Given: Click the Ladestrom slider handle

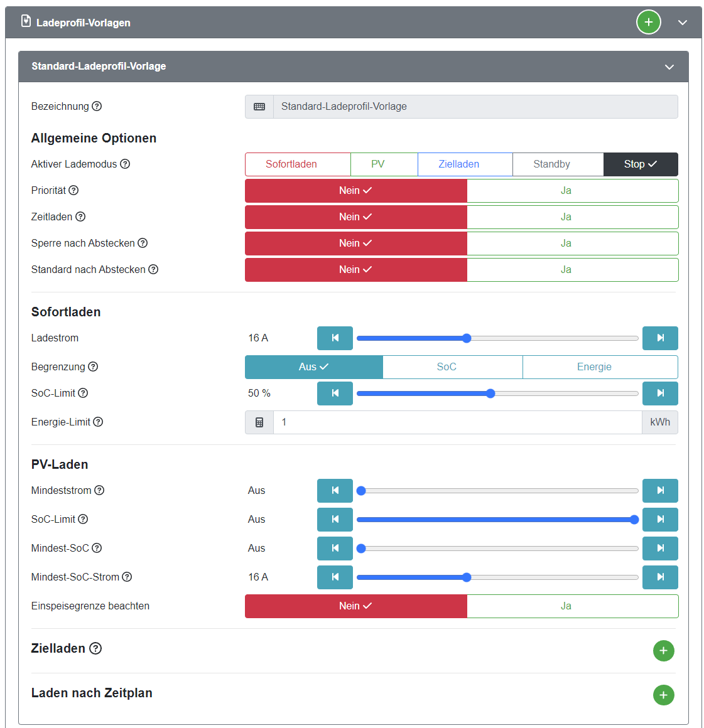Looking at the screenshot, I should coord(467,338).
